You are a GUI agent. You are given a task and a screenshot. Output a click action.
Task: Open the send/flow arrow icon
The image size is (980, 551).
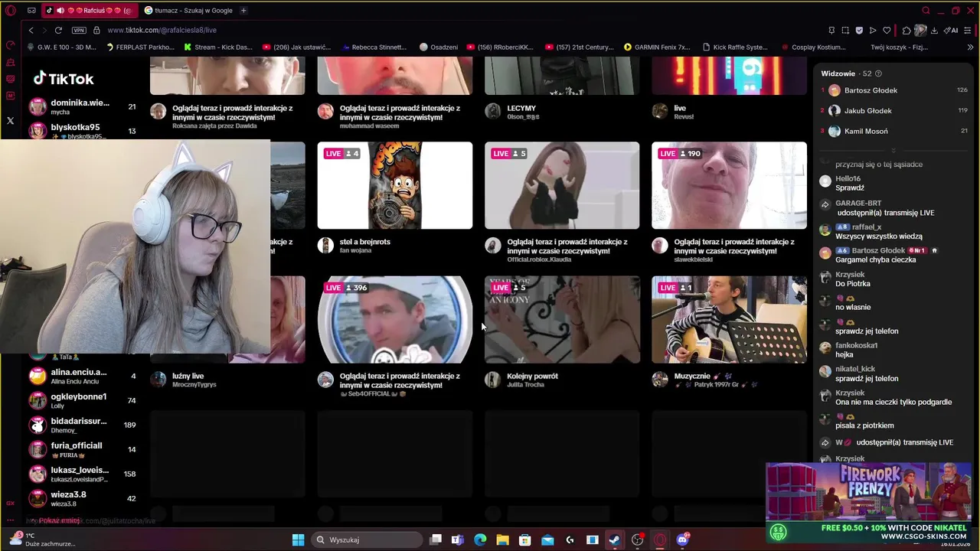click(x=873, y=30)
